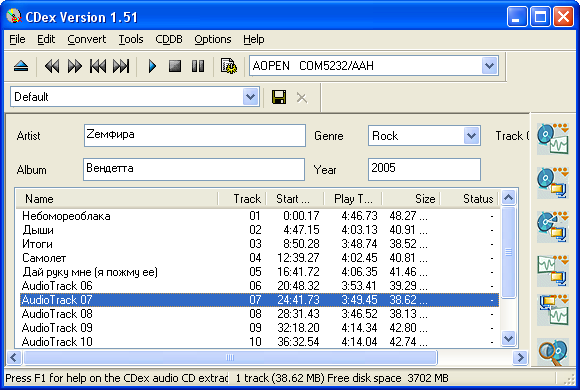580x390 pixels.
Task: Click the track list scroll down arrow
Action: point(509,338)
